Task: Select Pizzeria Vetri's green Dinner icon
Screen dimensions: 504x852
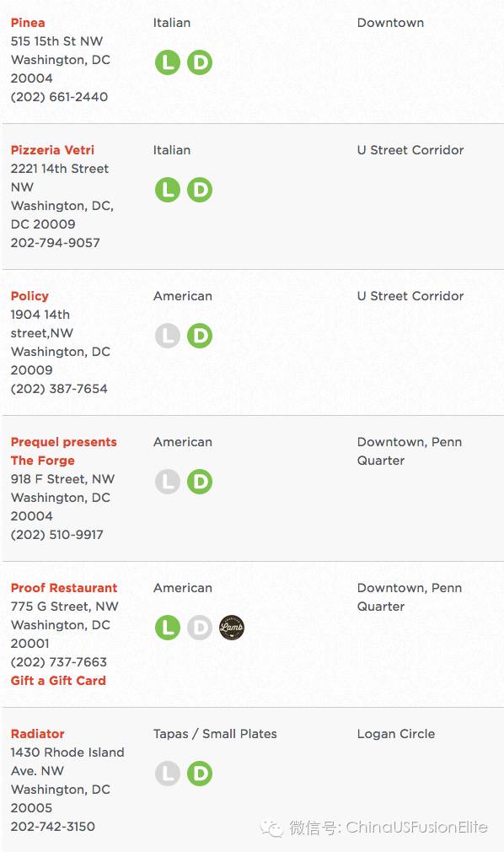Action: 200,190
